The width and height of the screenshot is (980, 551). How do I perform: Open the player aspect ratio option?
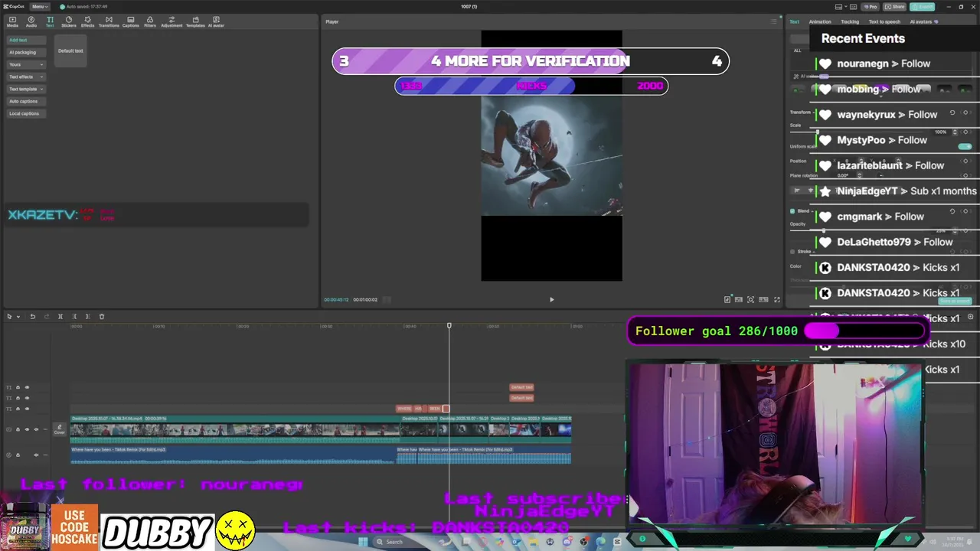pyautogui.click(x=763, y=300)
